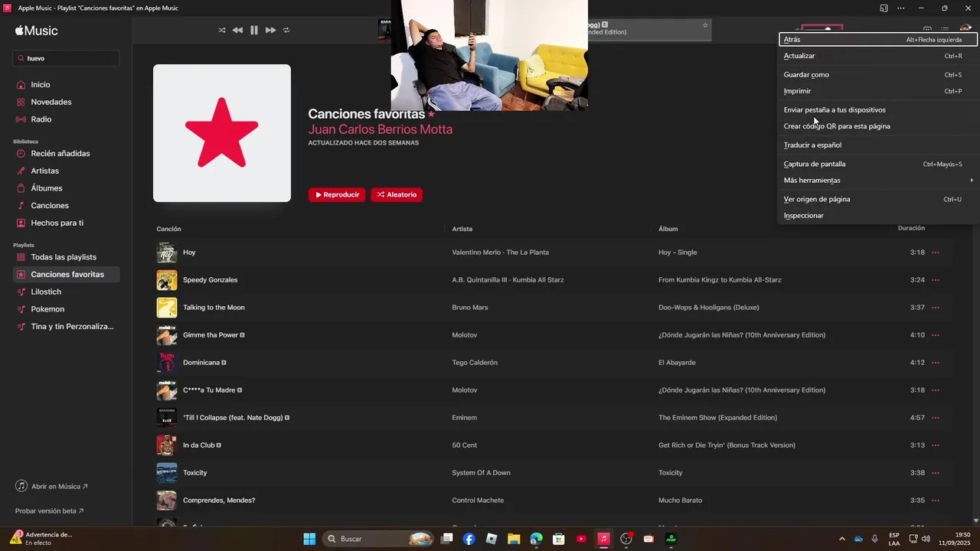Select Ver origen de página

(878, 200)
